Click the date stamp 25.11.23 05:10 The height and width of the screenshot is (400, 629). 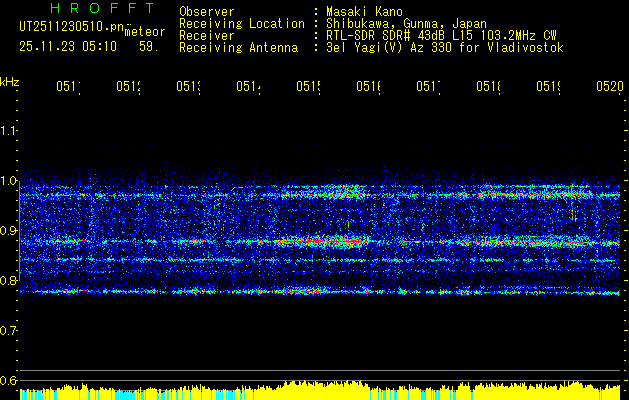(68, 47)
